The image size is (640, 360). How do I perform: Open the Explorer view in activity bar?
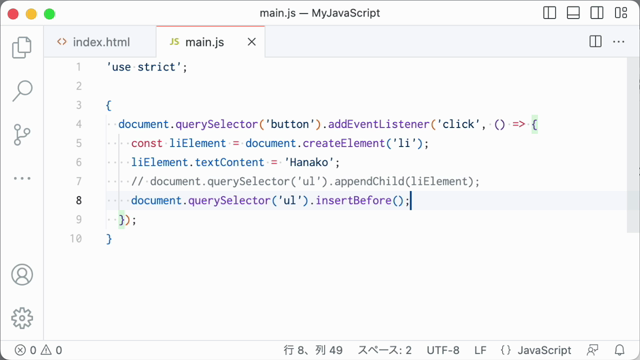(x=22, y=47)
